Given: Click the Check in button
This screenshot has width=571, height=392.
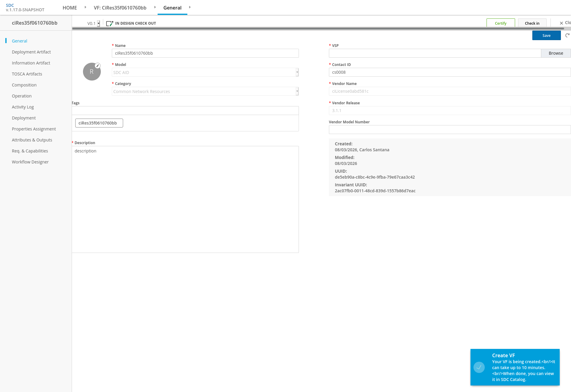Looking at the screenshot, I should click(x=532, y=23).
